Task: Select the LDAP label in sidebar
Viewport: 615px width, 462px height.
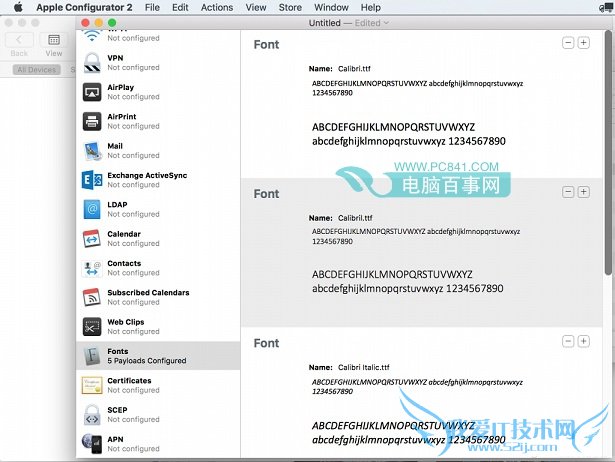Action: pos(117,205)
